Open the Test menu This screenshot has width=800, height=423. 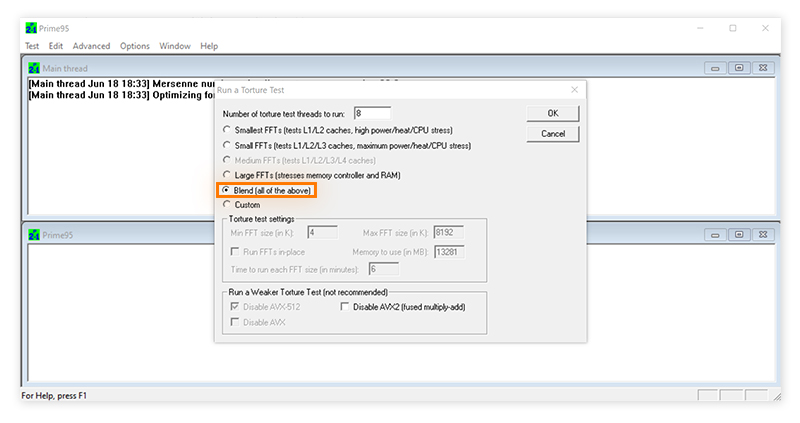tap(32, 46)
